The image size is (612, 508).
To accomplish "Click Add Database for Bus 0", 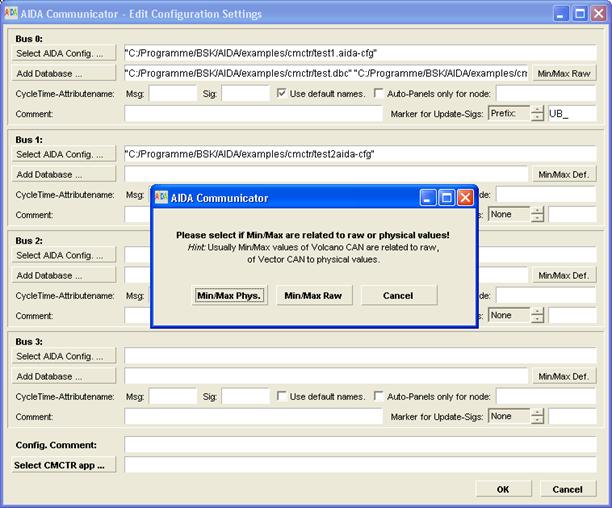I will click(64, 73).
